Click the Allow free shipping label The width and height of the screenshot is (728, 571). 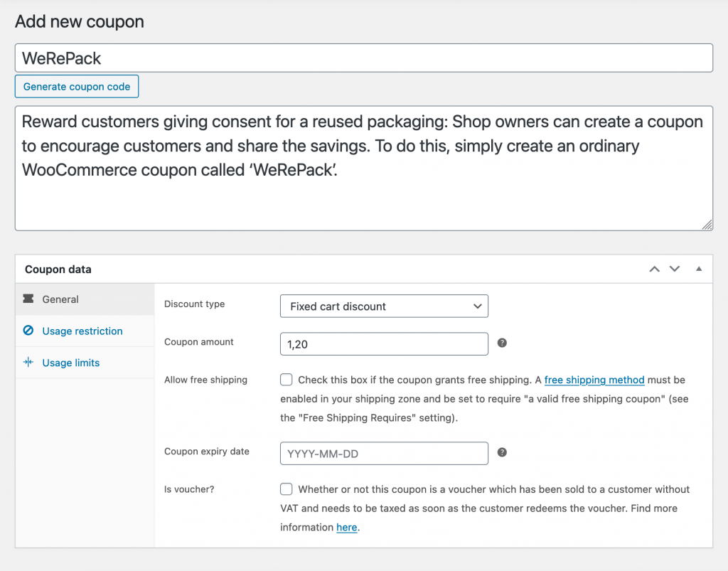click(x=205, y=380)
